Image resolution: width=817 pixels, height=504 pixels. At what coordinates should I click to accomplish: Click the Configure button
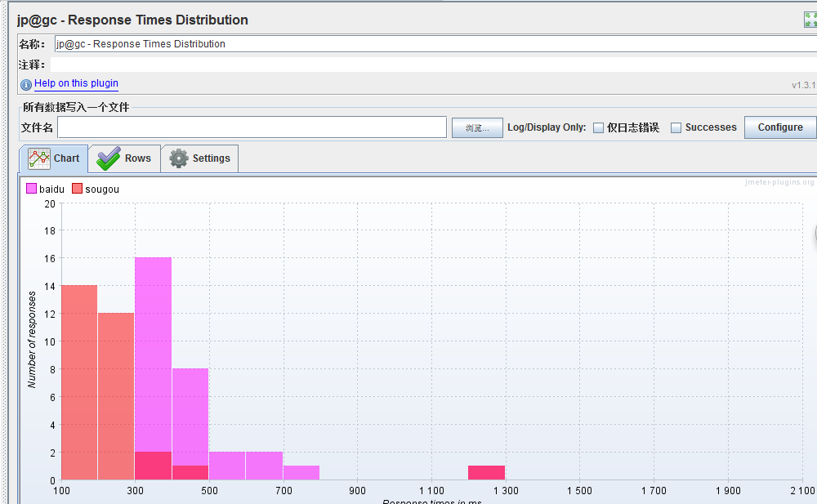coord(780,127)
